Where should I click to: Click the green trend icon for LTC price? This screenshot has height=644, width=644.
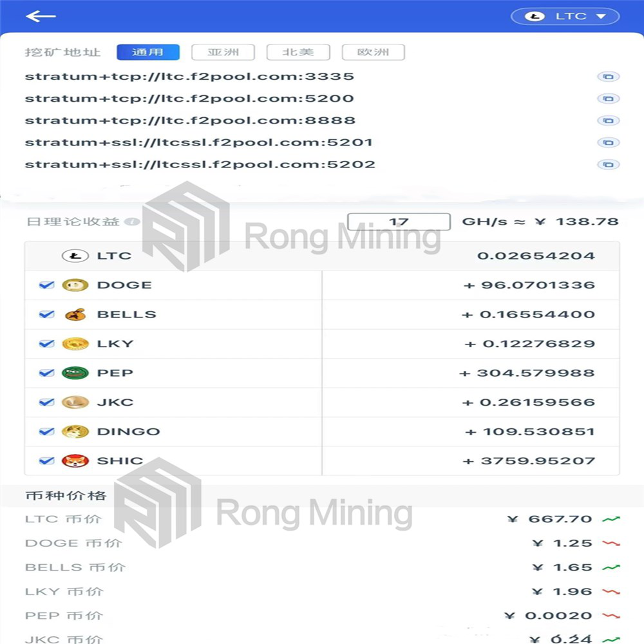pyautogui.click(x=611, y=519)
